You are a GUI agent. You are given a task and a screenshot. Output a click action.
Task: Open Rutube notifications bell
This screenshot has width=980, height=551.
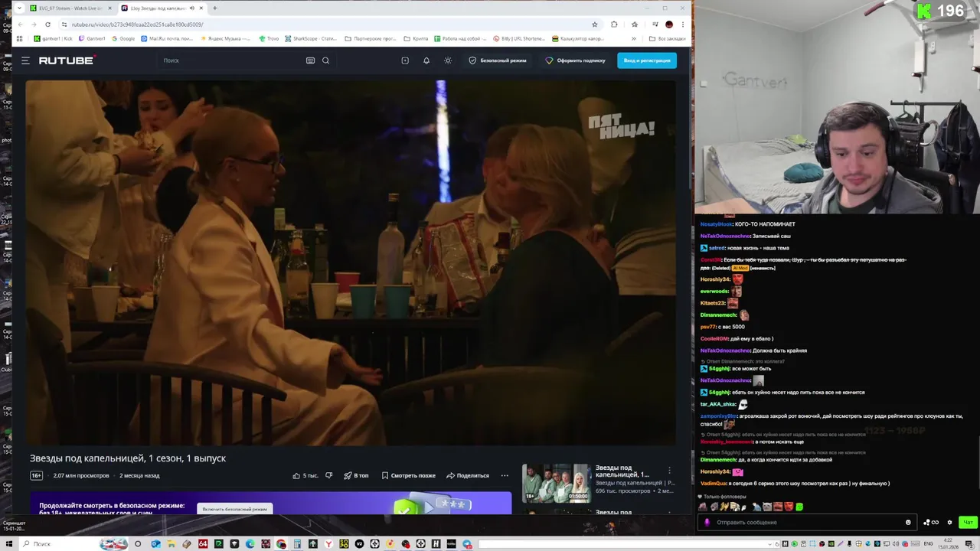pyautogui.click(x=426, y=60)
